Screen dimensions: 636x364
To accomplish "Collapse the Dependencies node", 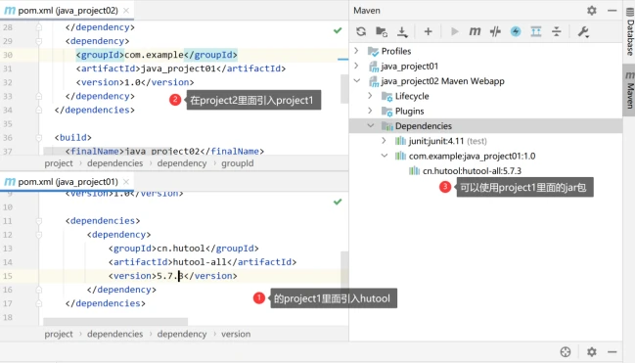I will [x=370, y=126].
